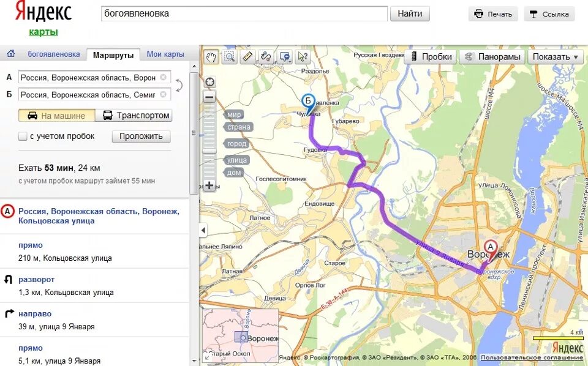
Task: Click the sidebar resize grip handle
Action: [194, 133]
